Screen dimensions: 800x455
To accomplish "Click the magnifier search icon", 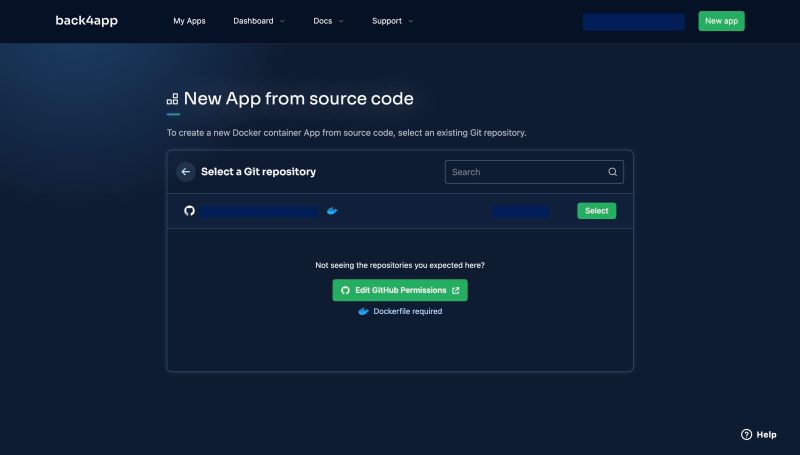I will click(612, 172).
